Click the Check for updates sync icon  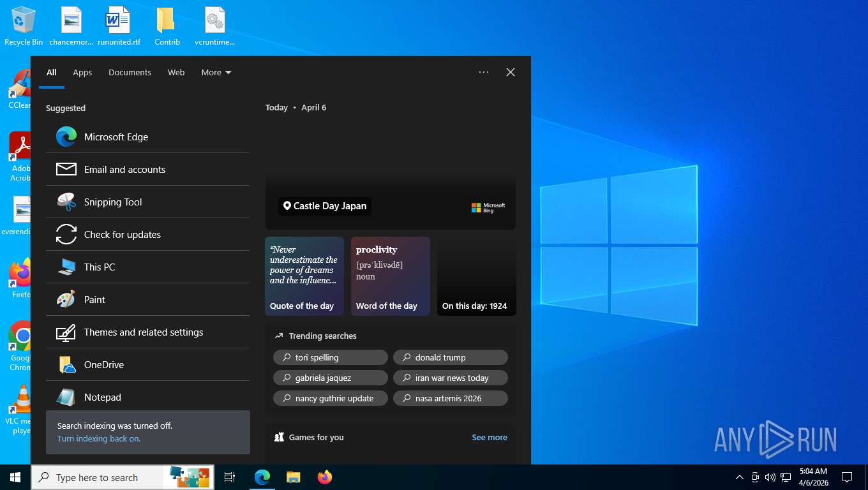(66, 234)
